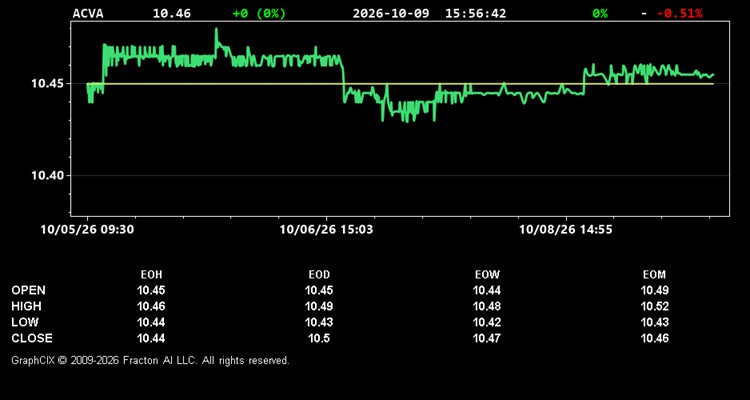Click the time 15:56:42 in header

[x=475, y=13]
